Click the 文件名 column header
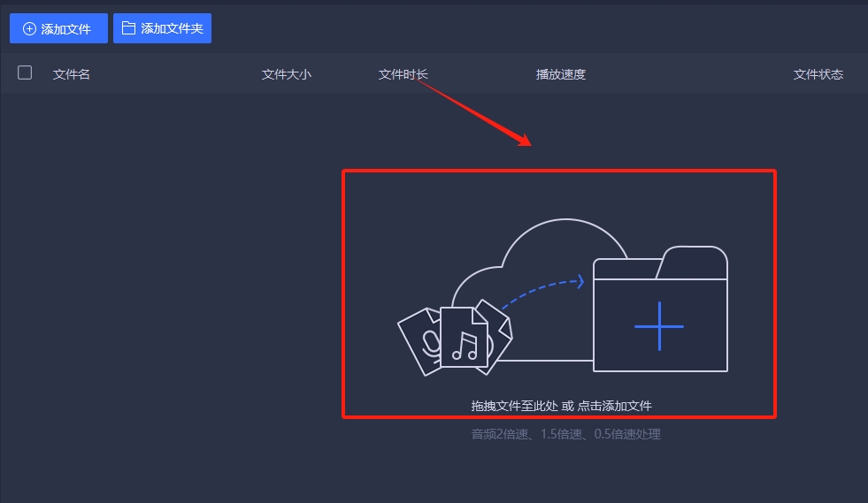 (72, 74)
